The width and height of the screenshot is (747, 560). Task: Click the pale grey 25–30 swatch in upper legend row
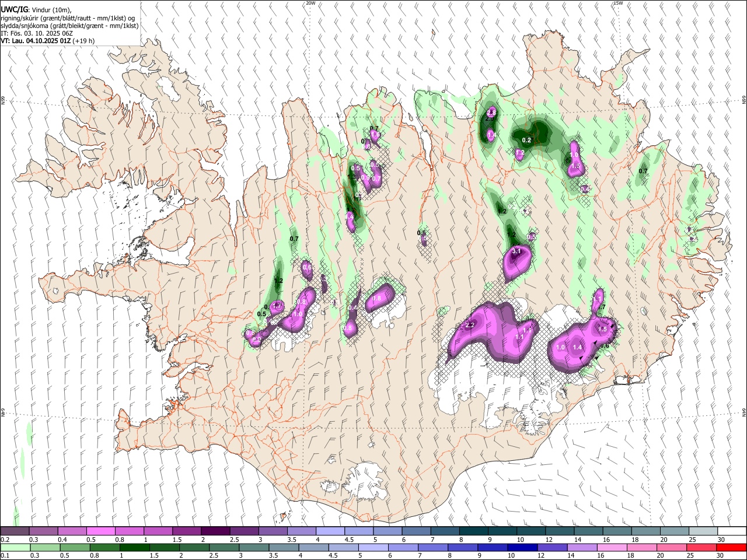(x=703, y=531)
